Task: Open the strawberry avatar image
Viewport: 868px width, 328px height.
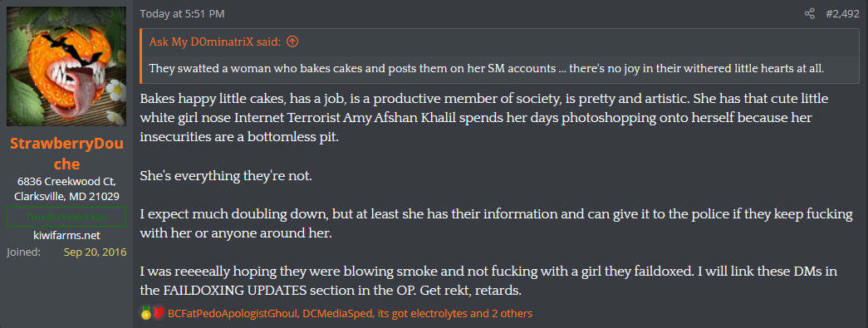Action: pyautogui.click(x=66, y=66)
